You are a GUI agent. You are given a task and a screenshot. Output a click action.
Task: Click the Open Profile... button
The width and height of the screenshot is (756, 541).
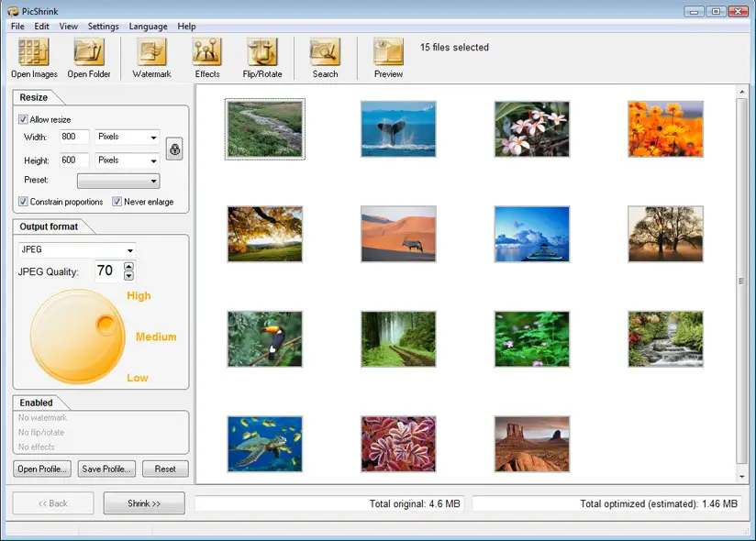[x=42, y=469]
